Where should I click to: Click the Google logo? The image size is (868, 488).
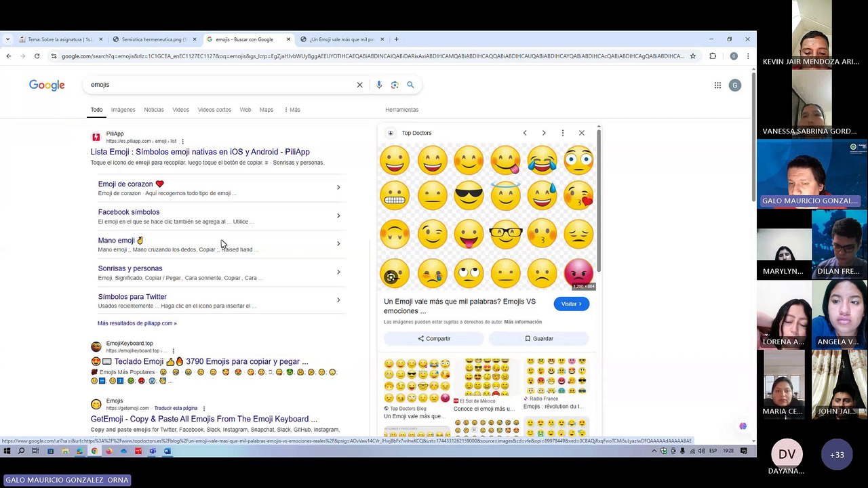[47, 85]
